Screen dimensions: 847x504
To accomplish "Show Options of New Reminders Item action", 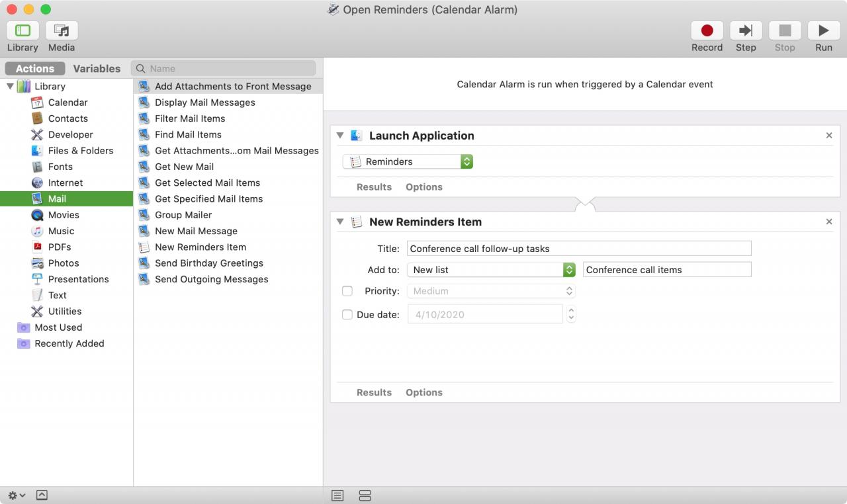I will (424, 392).
